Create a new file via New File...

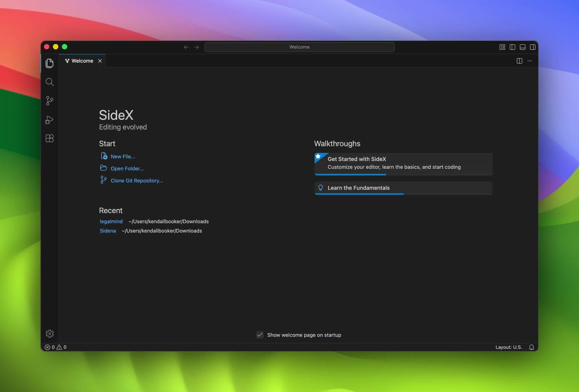coord(123,156)
